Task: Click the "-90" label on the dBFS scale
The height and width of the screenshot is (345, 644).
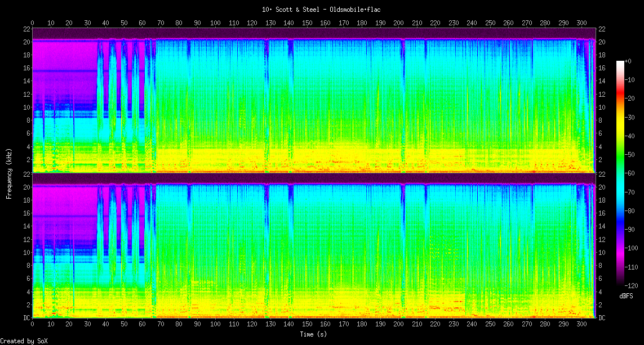Action: click(x=630, y=229)
